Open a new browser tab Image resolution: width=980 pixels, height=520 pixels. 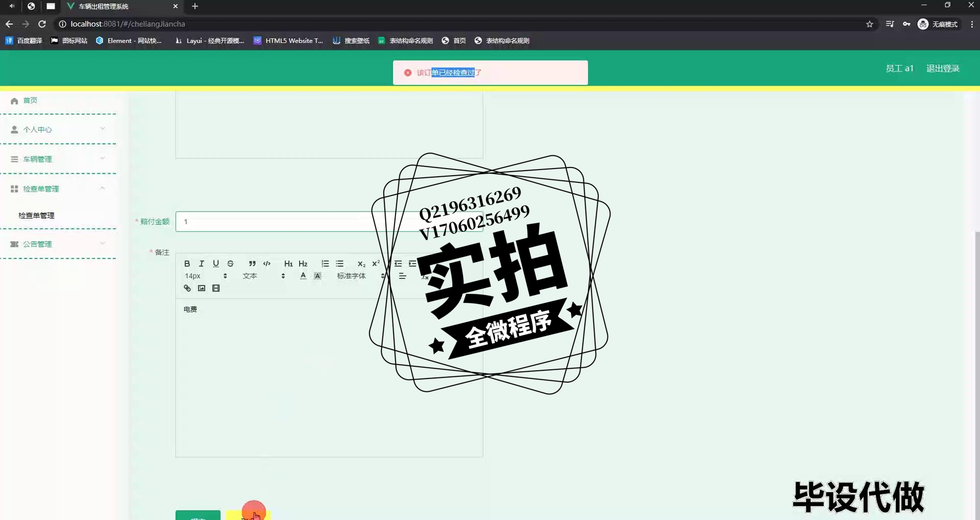tap(195, 6)
